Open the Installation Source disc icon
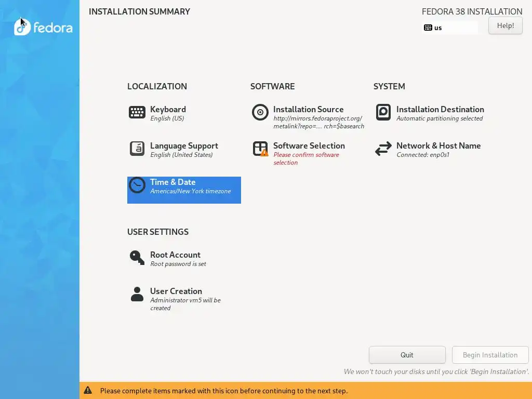The image size is (532, 399). [x=260, y=112]
